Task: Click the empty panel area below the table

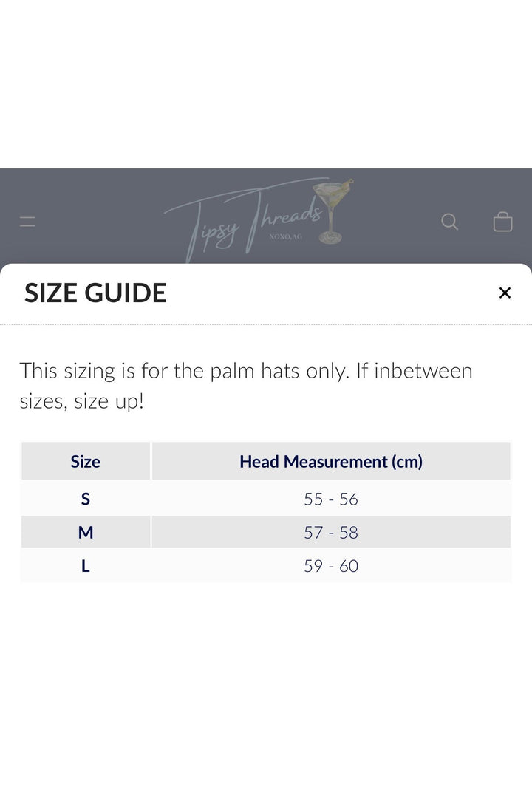Action: pyautogui.click(x=266, y=687)
